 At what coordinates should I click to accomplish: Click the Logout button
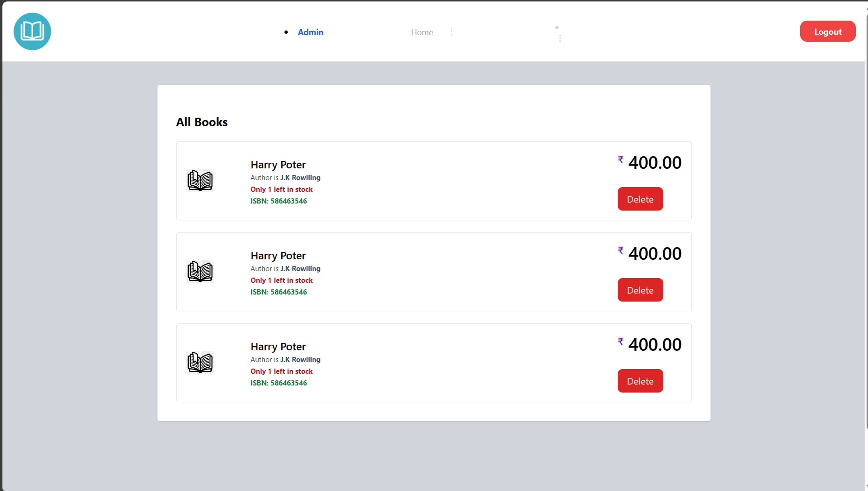(x=828, y=31)
